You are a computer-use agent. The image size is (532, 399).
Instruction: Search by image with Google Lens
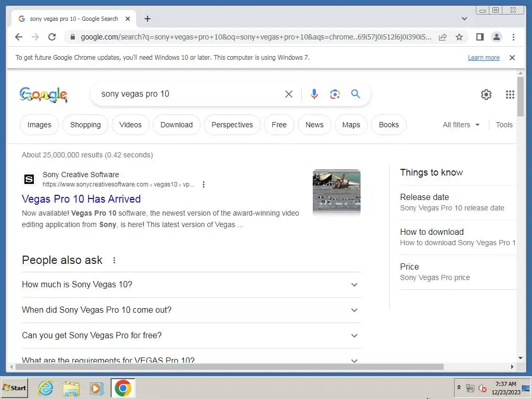click(335, 94)
